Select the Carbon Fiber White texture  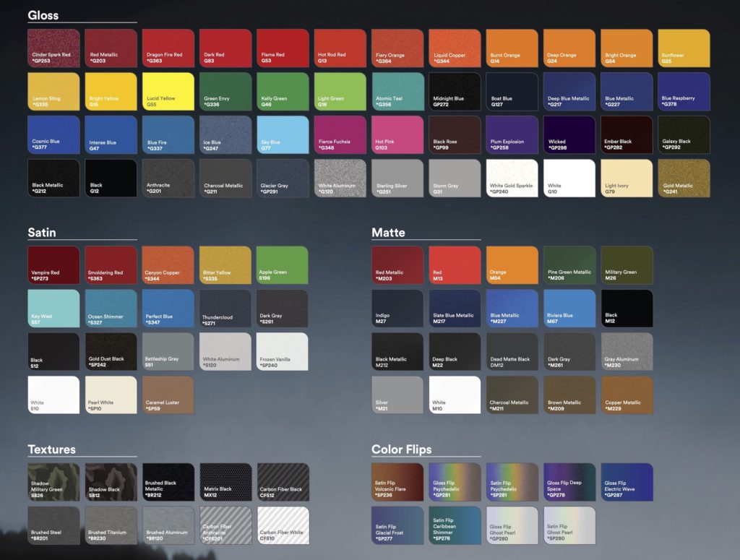(x=283, y=525)
